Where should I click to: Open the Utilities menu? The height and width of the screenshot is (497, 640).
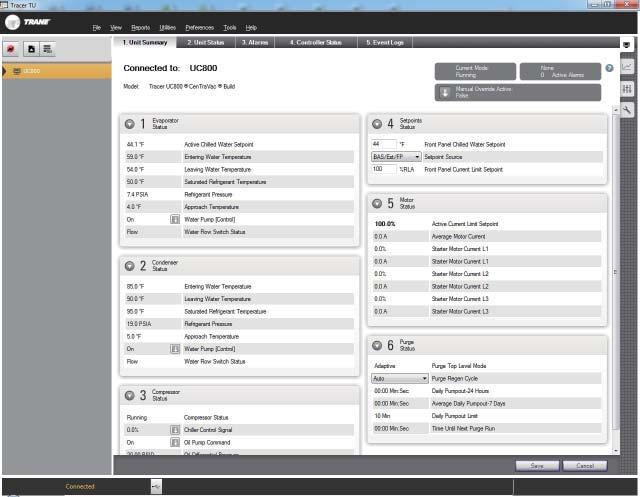(x=167, y=28)
